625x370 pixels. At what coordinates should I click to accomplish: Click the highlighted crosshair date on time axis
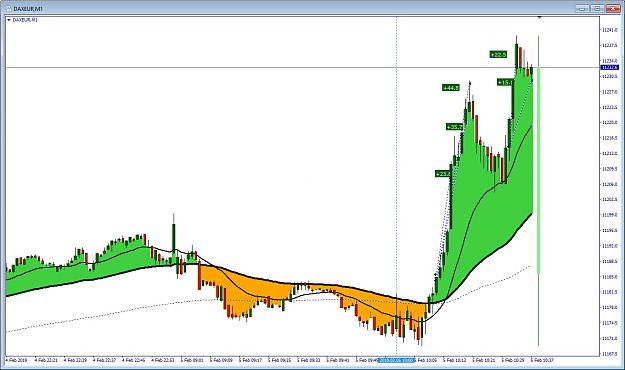tap(397, 360)
